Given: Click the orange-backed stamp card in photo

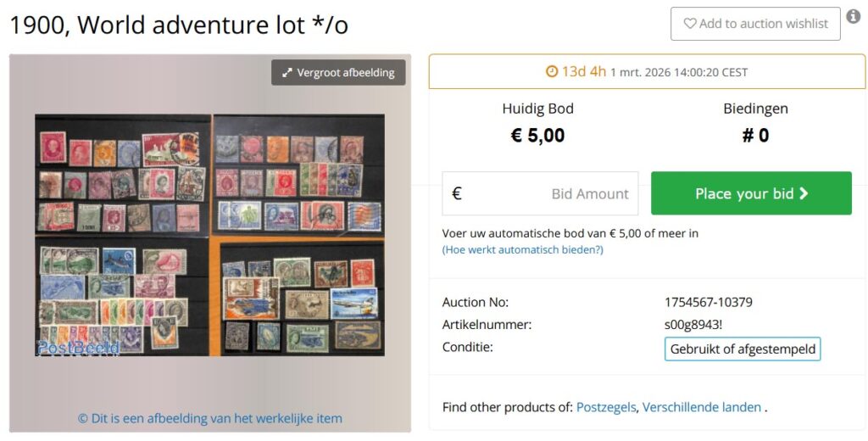Looking at the screenshot, I should 301,299.
